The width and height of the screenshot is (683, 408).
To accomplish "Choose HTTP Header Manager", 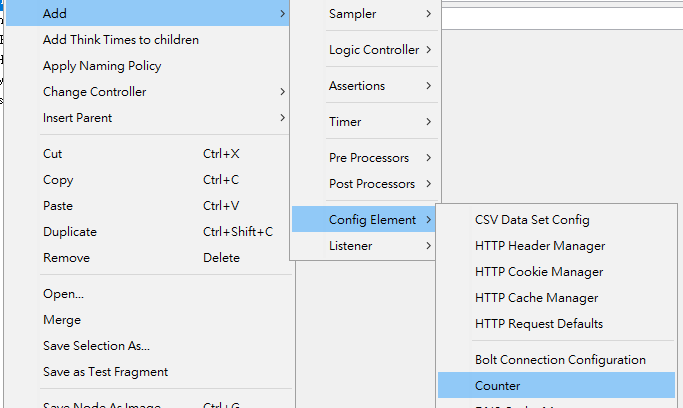I will 540,246.
